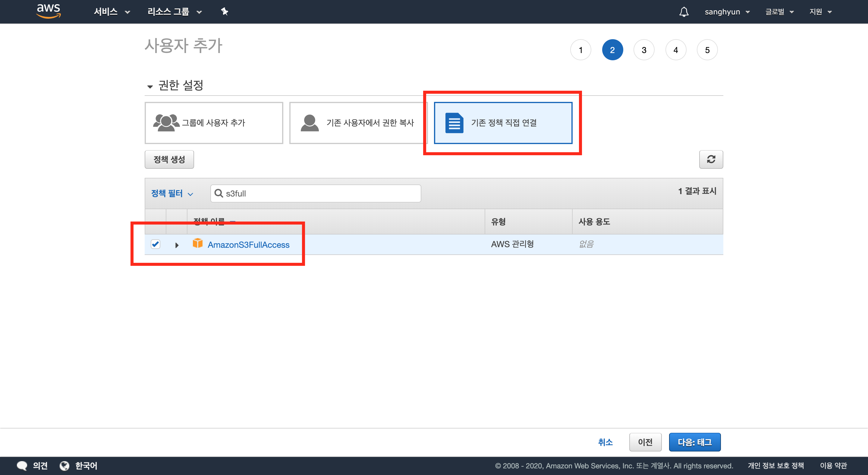
Task: Open the notifications bell icon
Action: point(684,12)
